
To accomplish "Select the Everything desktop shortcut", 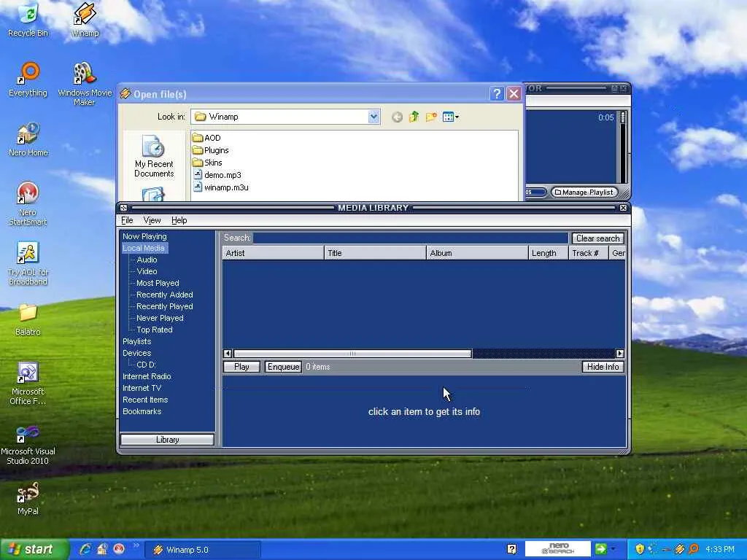I will [28, 79].
